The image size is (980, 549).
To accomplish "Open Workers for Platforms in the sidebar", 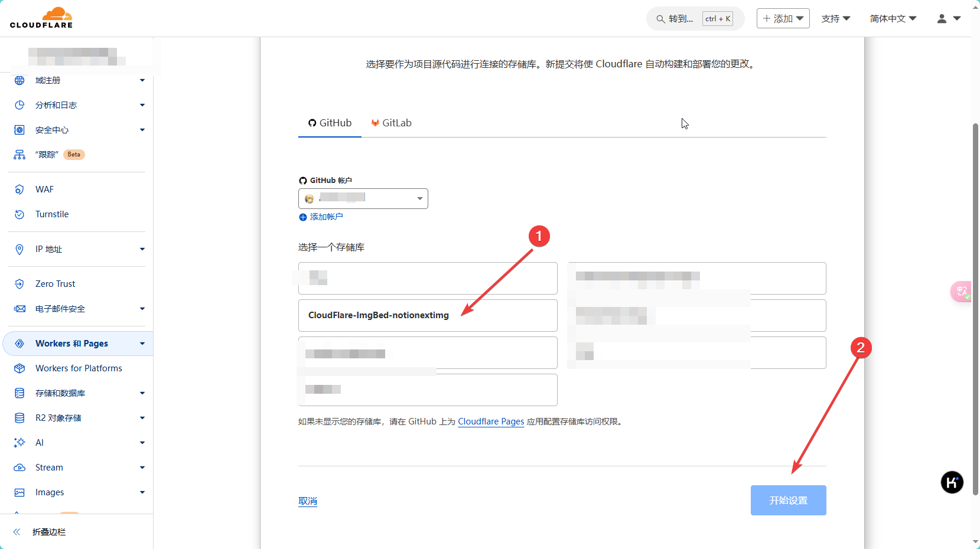I will click(79, 368).
